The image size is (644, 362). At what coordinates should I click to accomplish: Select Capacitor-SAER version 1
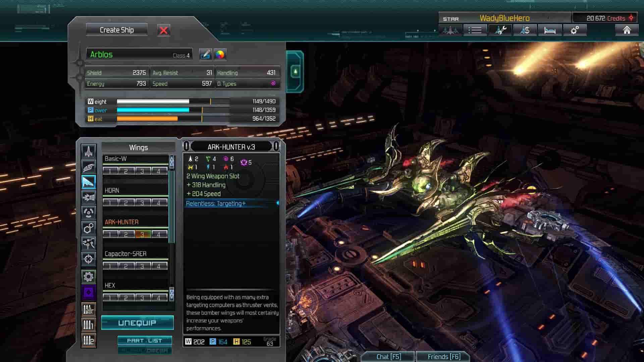click(x=110, y=266)
